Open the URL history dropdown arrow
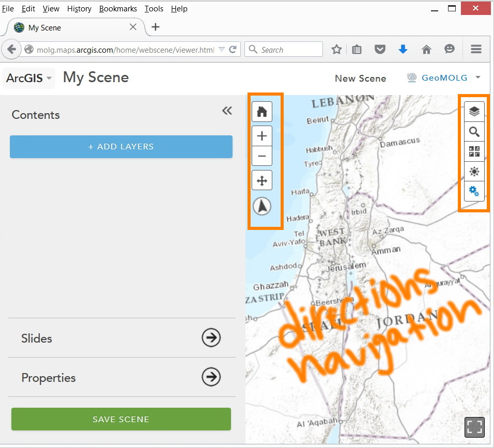Screen dimensions: 494x448 point(222,50)
